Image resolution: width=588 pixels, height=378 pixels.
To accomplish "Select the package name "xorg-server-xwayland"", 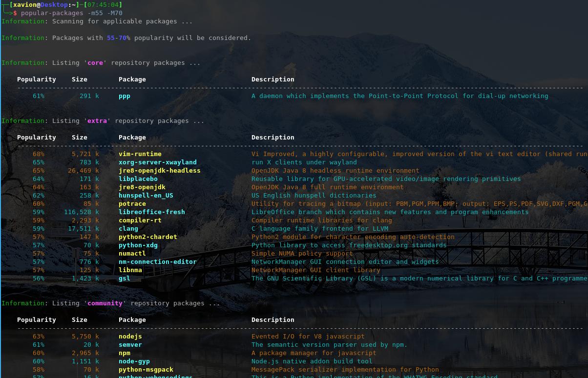I will pyautogui.click(x=158, y=162).
